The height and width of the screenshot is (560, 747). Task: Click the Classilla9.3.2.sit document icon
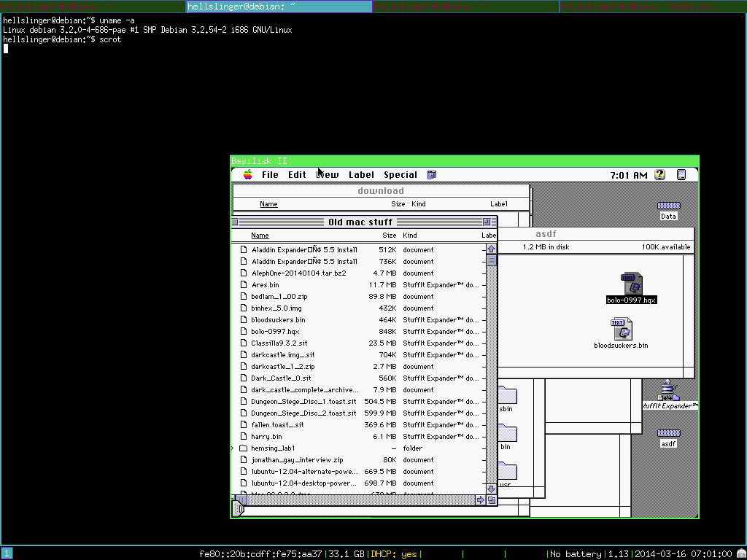[244, 343]
